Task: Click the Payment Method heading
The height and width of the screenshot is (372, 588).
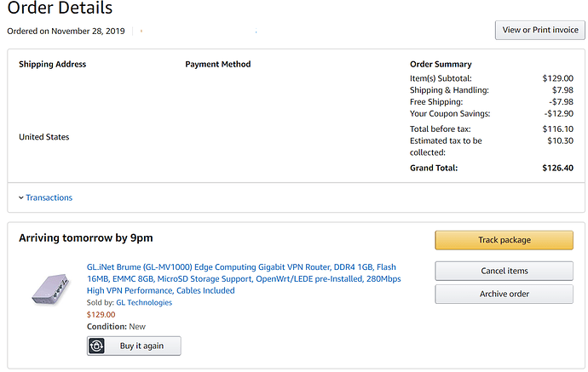Action: tap(217, 64)
